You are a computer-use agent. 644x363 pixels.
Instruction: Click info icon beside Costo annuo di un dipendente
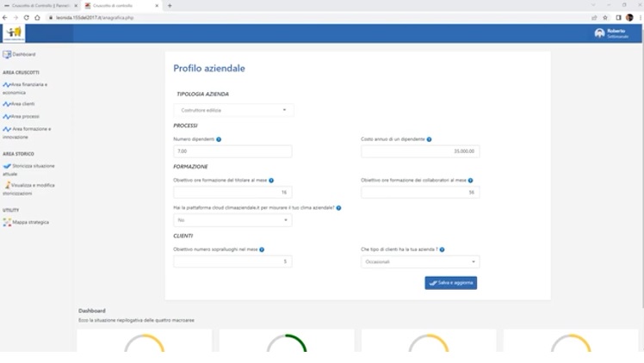click(x=429, y=138)
